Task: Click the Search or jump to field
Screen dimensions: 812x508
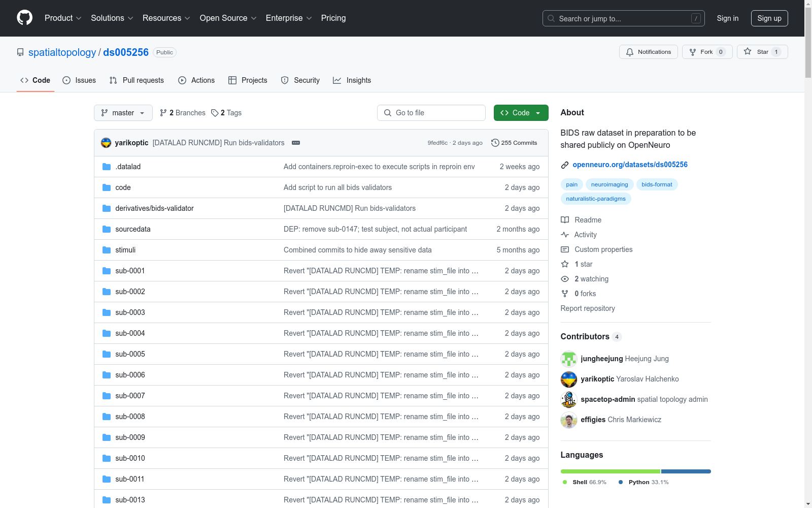Action: pos(624,18)
